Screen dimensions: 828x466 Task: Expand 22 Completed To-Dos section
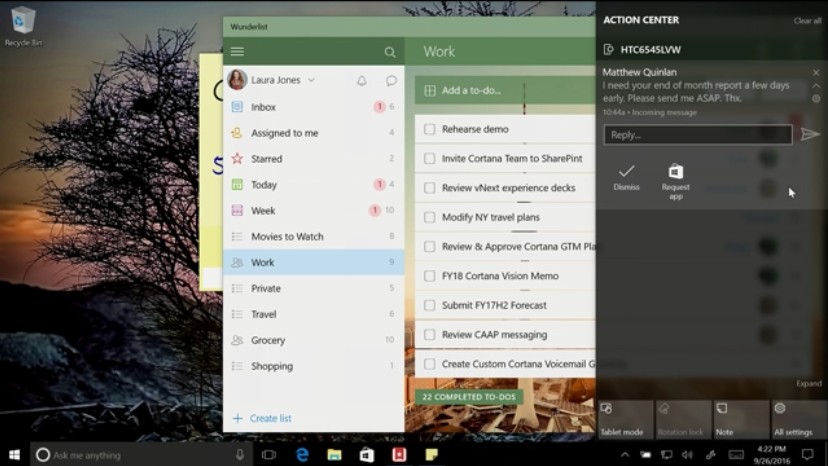pyautogui.click(x=469, y=397)
